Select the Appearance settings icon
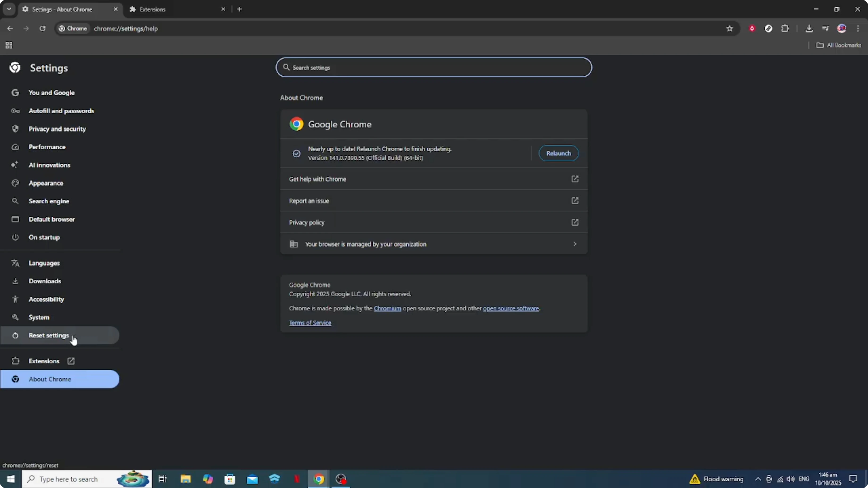The width and height of the screenshot is (868, 488). [x=16, y=183]
